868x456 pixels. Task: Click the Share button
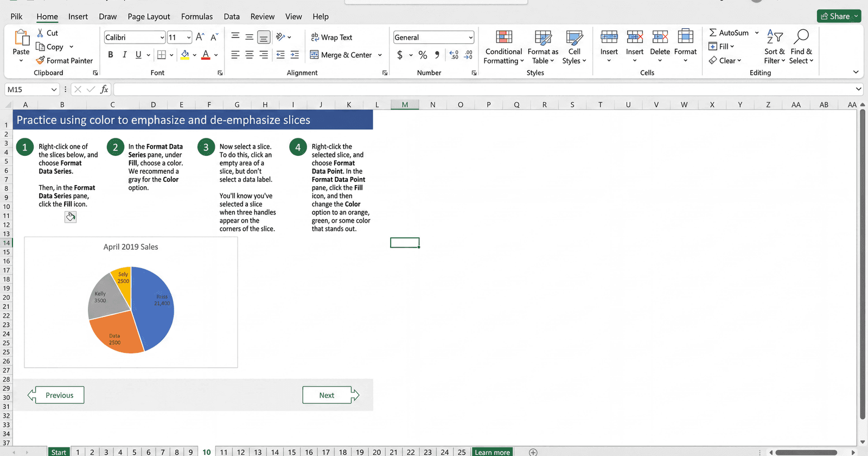tap(839, 16)
